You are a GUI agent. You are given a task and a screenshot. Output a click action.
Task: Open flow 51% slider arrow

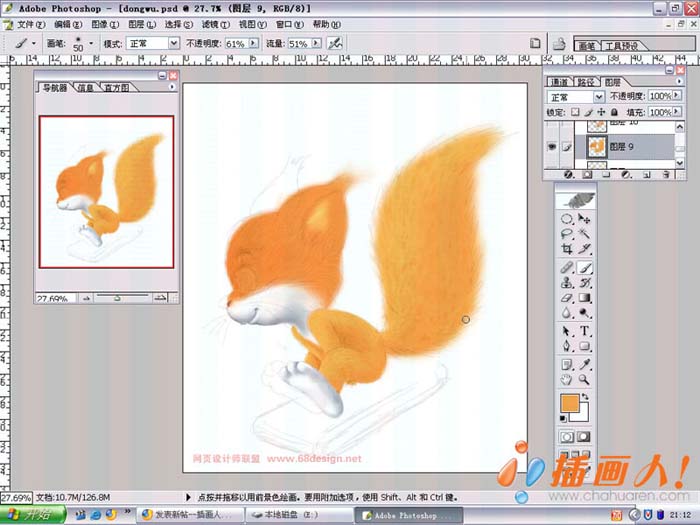click(x=316, y=43)
